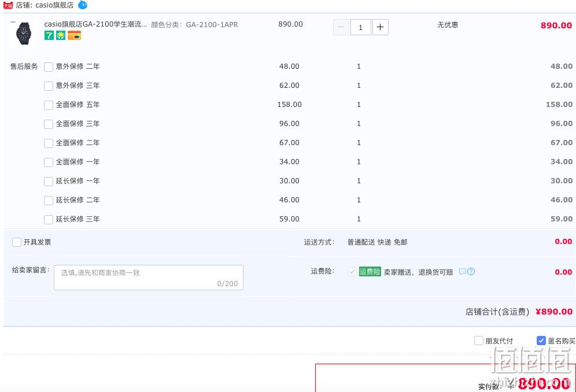Click the 卖家赠送, 退换货可赔 text

[418, 272]
